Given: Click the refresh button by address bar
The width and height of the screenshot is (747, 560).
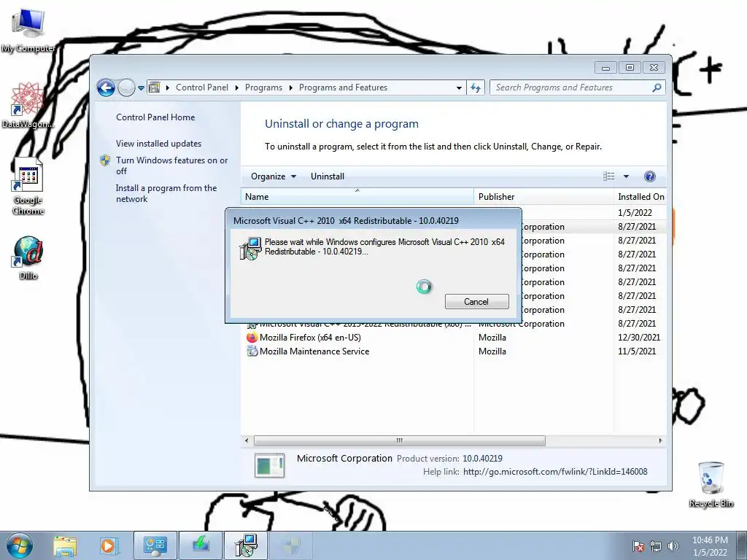Looking at the screenshot, I should tap(476, 87).
